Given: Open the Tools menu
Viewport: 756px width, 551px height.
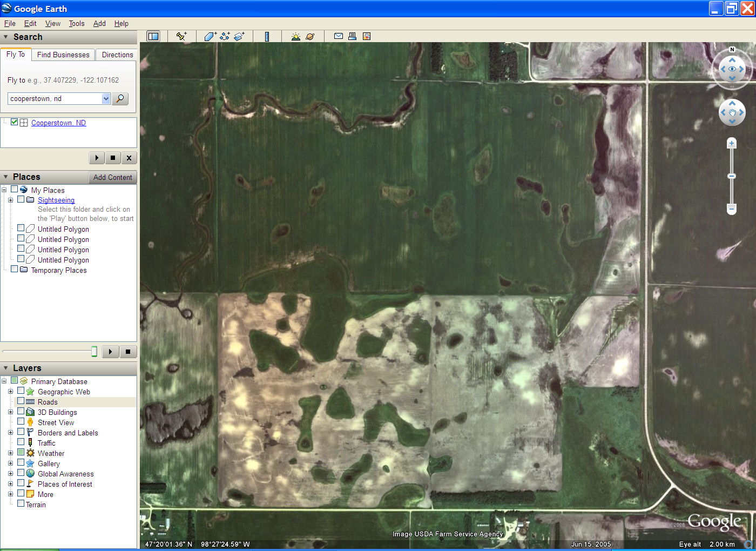Looking at the screenshot, I should tap(77, 23).
